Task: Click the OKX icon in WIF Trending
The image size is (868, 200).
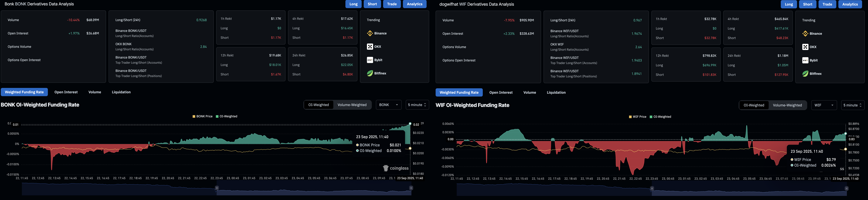Action: pyautogui.click(x=805, y=47)
